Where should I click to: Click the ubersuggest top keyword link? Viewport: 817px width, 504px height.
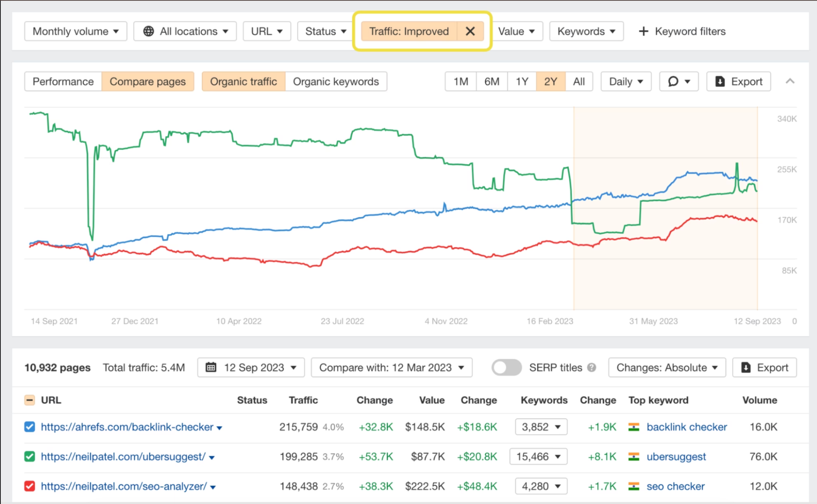(x=676, y=457)
